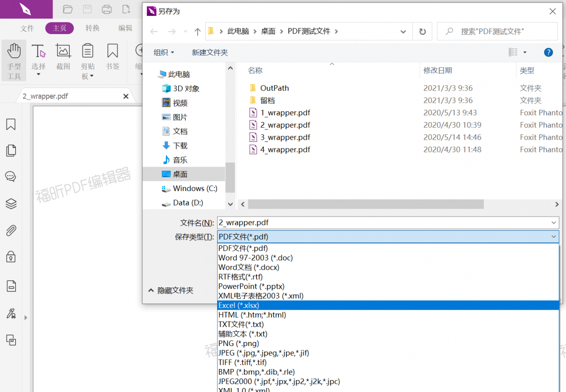The width and height of the screenshot is (566, 392).
Task: Click the Help icon in the Save As dialog
Action: (x=548, y=52)
